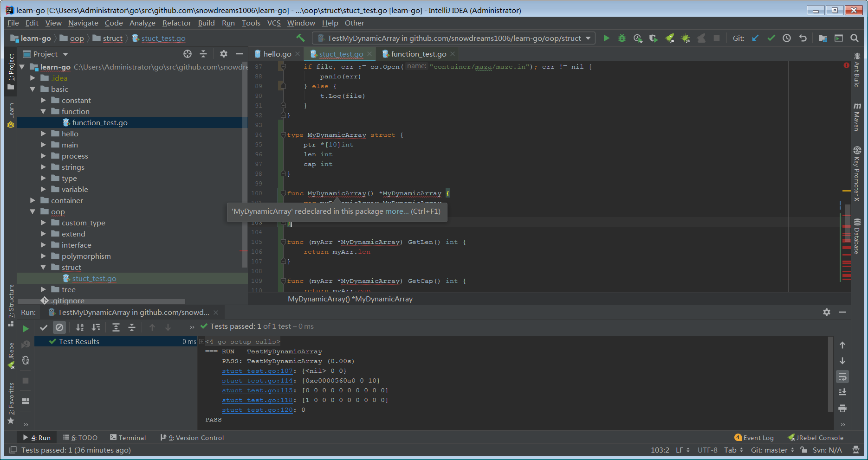Switch to the function_test.go editor tab

[x=417, y=53]
